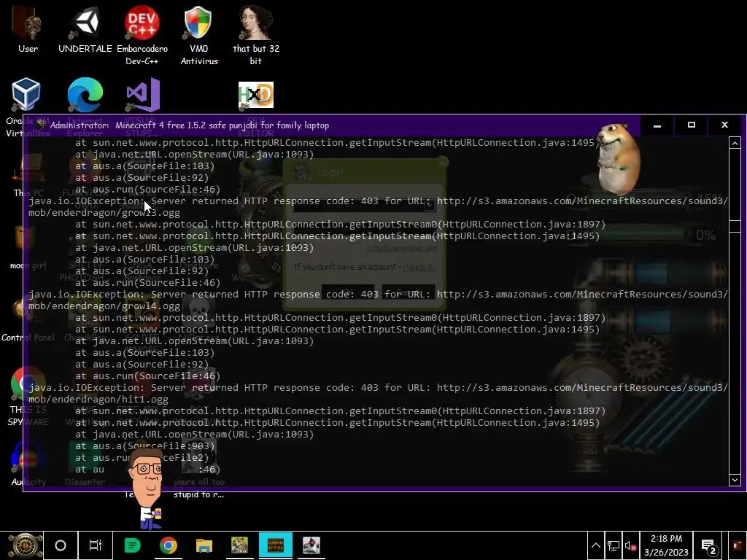Switch to the Java app on taskbar
747x560 pixels.
click(311, 545)
